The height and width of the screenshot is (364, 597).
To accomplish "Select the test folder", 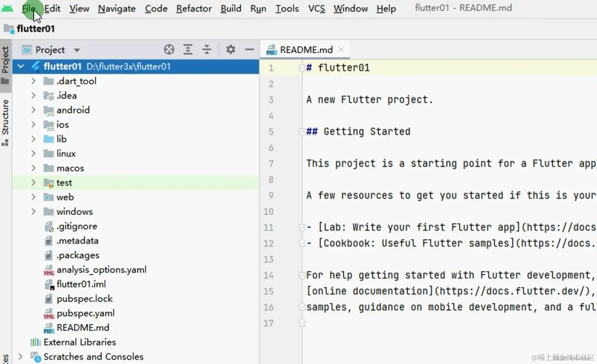I will click(x=64, y=183).
